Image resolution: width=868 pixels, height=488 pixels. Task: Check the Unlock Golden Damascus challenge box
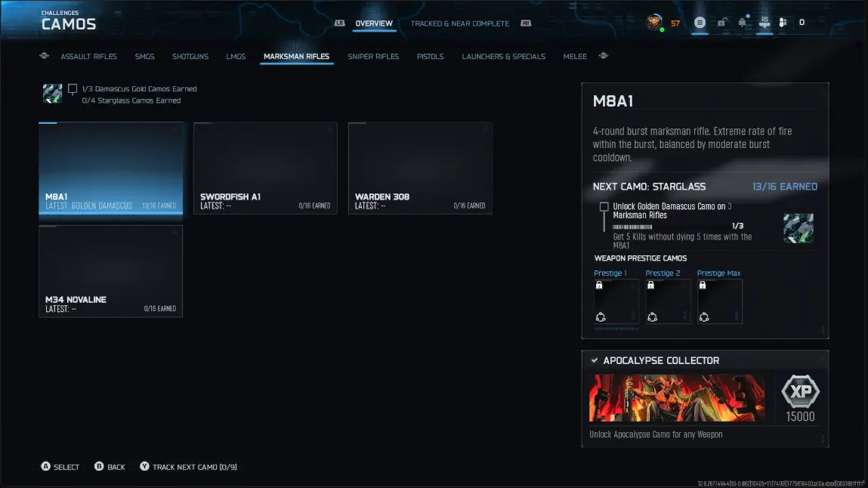[604, 206]
